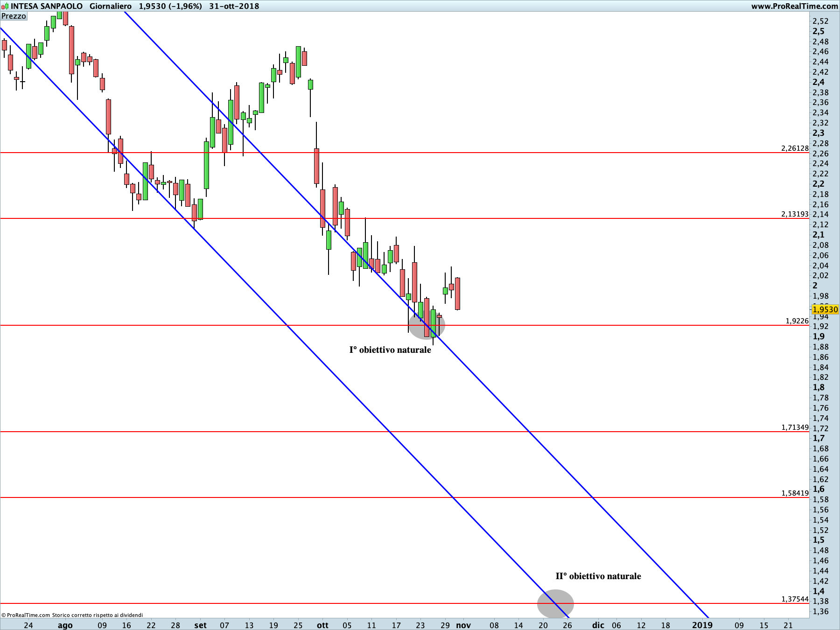Click the 'nov' month label on time axis
Image resolution: width=840 pixels, height=630 pixels.
pyautogui.click(x=463, y=625)
